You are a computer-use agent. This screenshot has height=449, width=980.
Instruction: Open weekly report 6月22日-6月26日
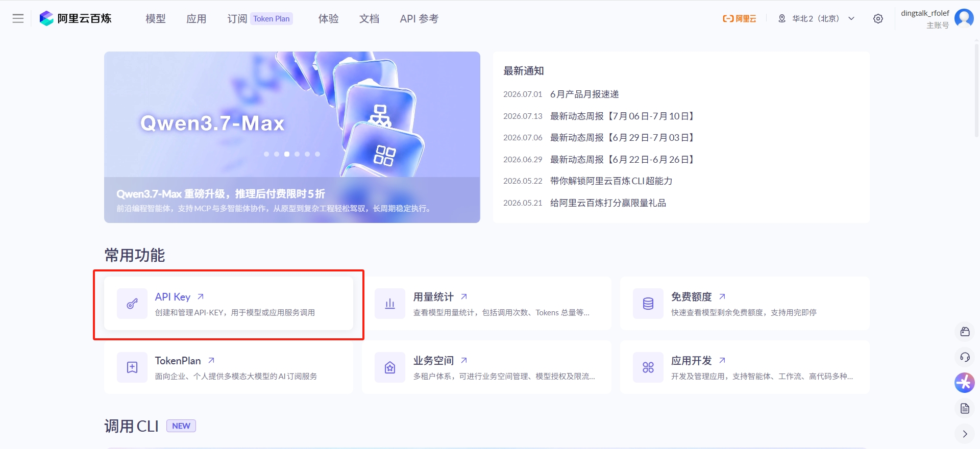[624, 160]
